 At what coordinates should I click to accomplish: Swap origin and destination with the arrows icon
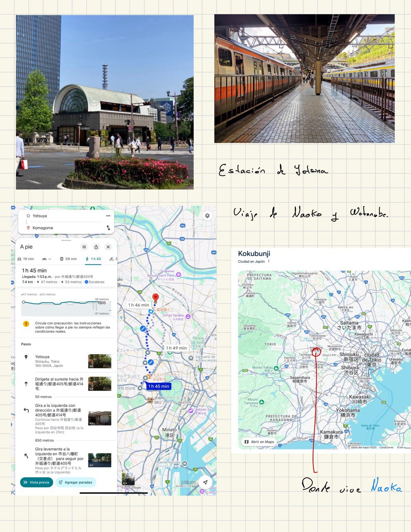click(108, 228)
